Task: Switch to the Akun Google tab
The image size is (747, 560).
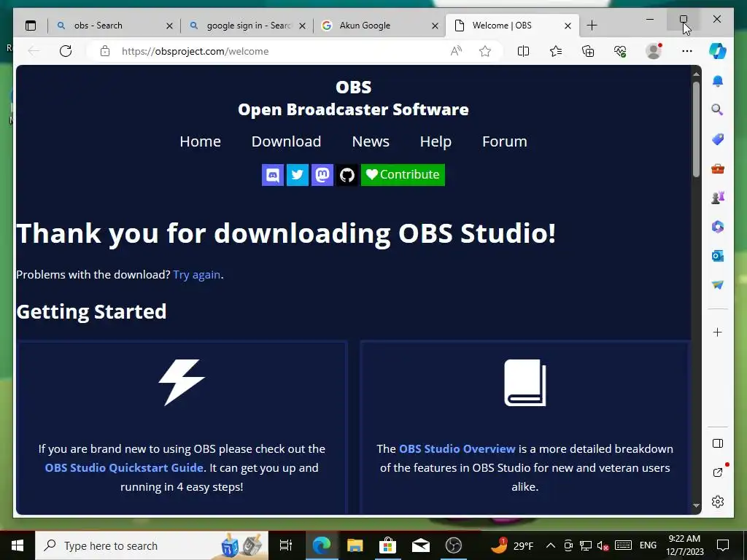Action: pyautogui.click(x=379, y=26)
